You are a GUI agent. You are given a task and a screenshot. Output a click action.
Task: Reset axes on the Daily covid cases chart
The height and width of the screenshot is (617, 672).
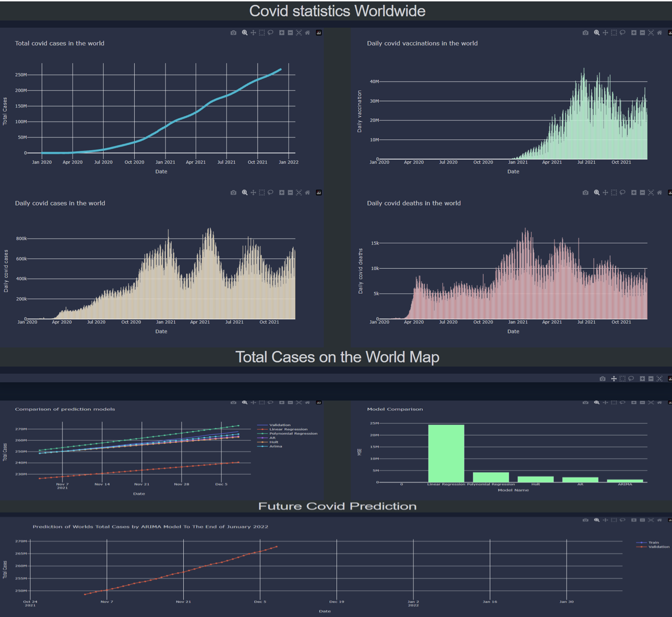pyautogui.click(x=307, y=192)
